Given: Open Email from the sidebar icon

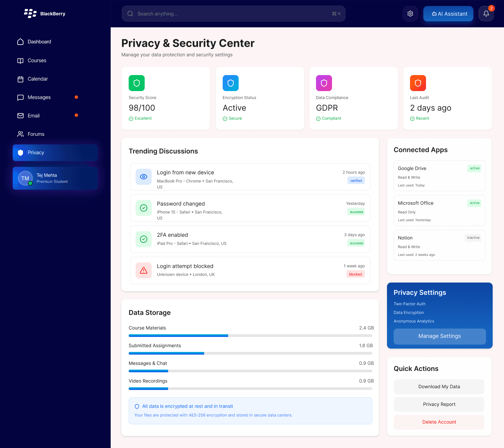Looking at the screenshot, I should click(x=20, y=115).
